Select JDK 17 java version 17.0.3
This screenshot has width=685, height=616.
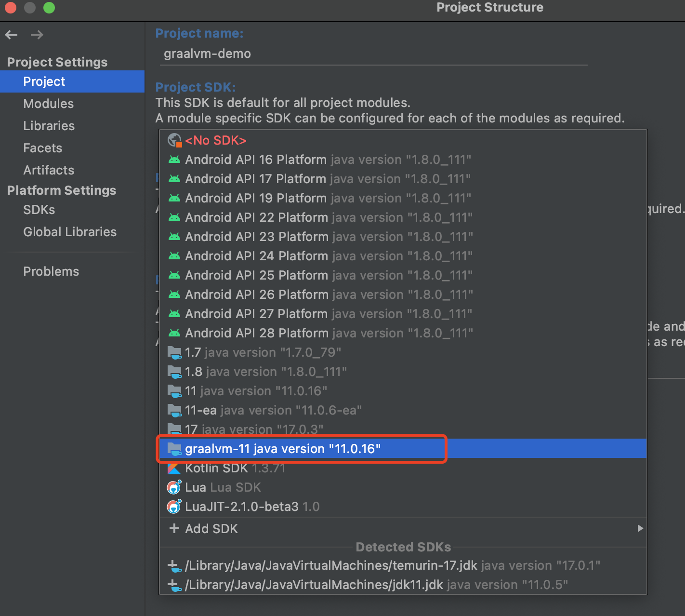coord(403,429)
